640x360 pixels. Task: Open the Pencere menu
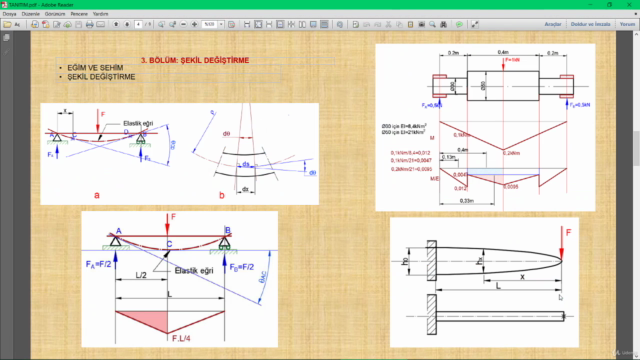(79, 14)
